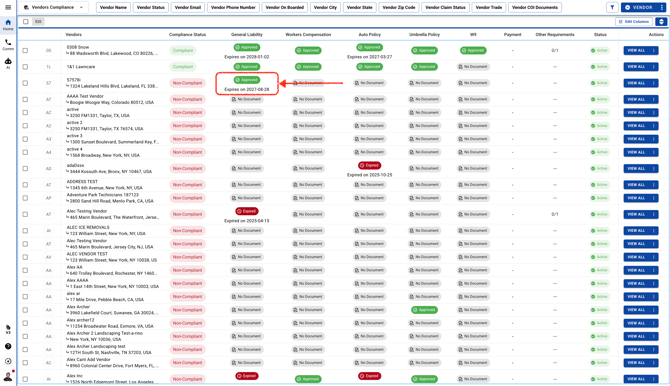Open the kebab menu for 0308 Snow row
670x386 pixels.
tap(654, 50)
